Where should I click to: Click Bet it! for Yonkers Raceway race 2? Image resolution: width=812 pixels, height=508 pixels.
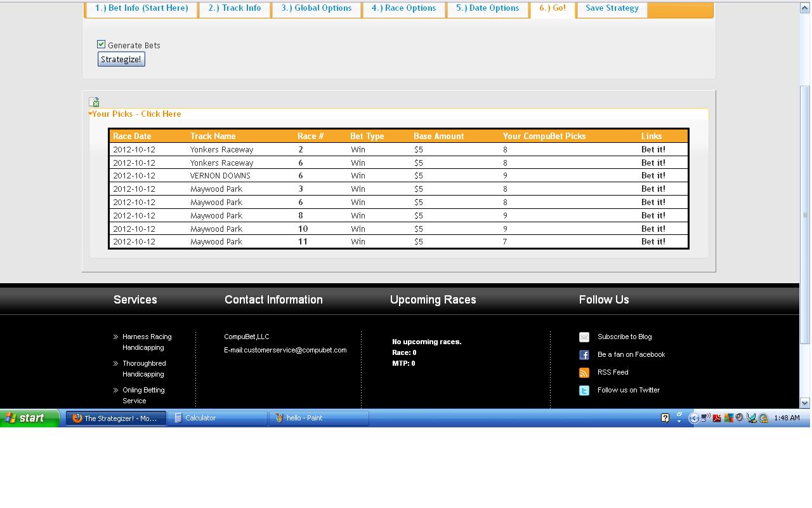(x=653, y=150)
